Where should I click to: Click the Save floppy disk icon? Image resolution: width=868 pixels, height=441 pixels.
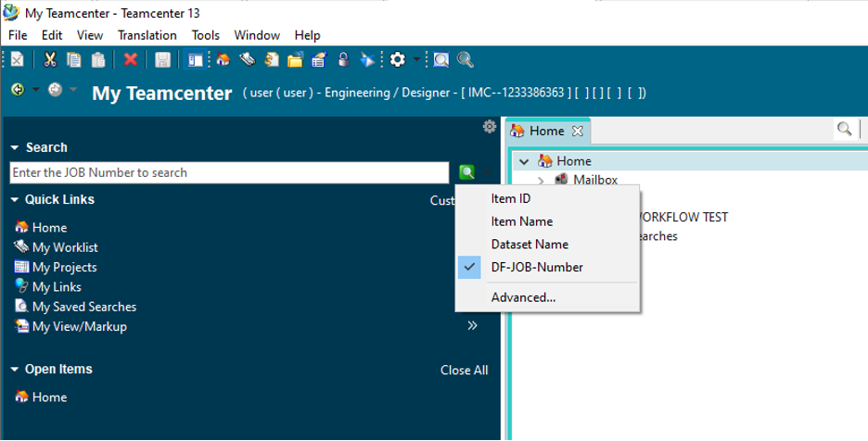pyautogui.click(x=162, y=60)
